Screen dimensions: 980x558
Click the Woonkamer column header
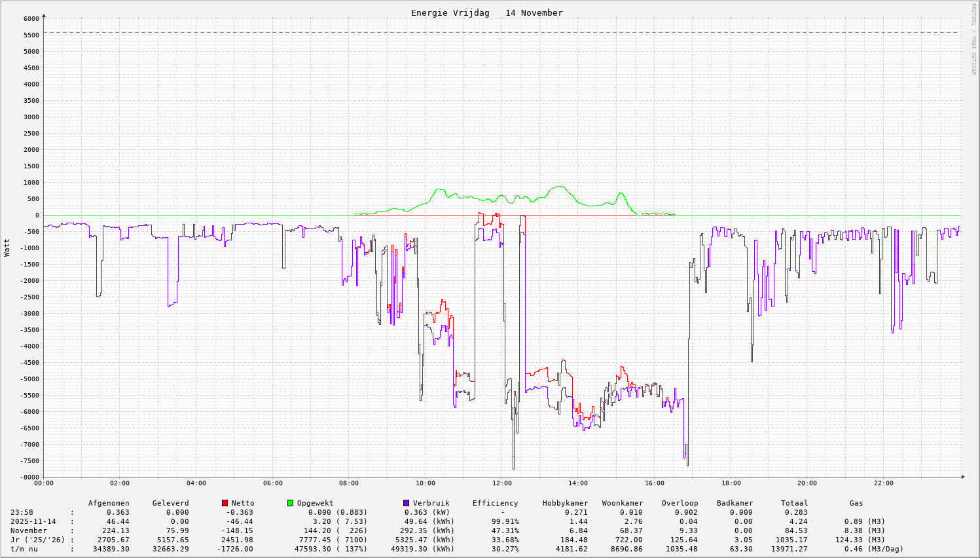tap(623, 503)
